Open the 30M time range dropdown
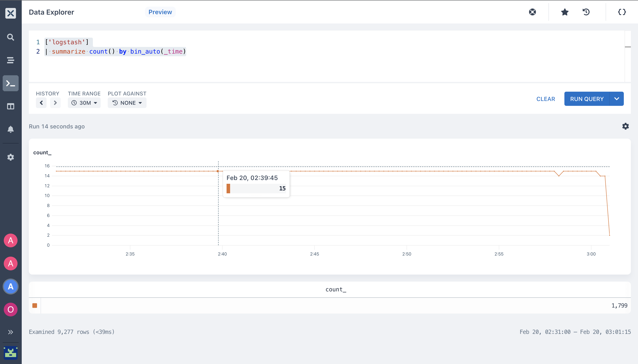The image size is (638, 364). (84, 103)
